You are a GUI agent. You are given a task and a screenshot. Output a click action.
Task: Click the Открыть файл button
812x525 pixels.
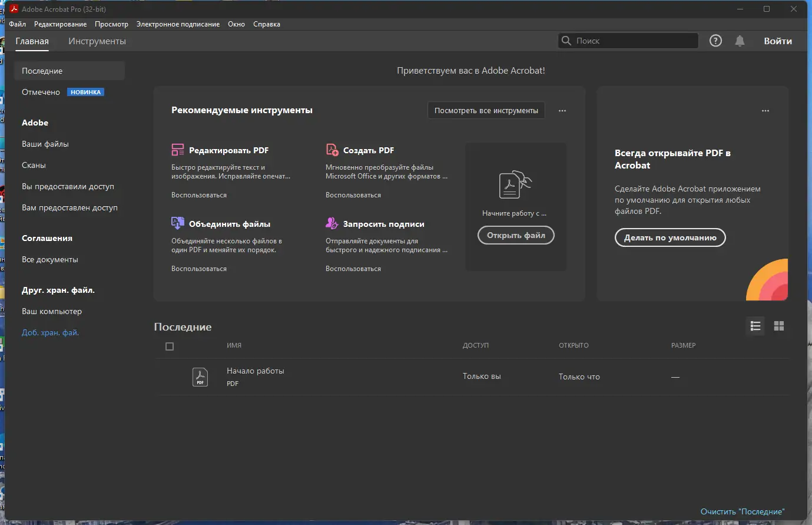click(516, 235)
